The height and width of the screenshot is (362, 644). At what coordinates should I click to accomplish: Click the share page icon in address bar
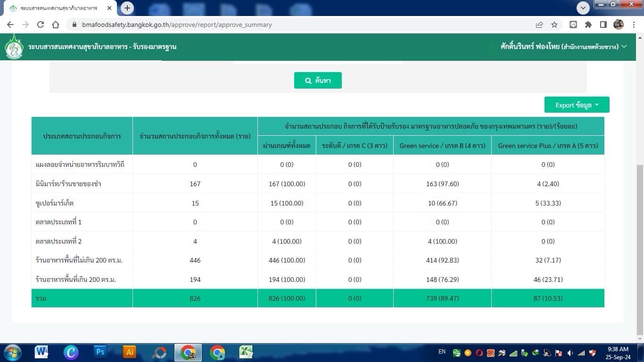[539, 25]
